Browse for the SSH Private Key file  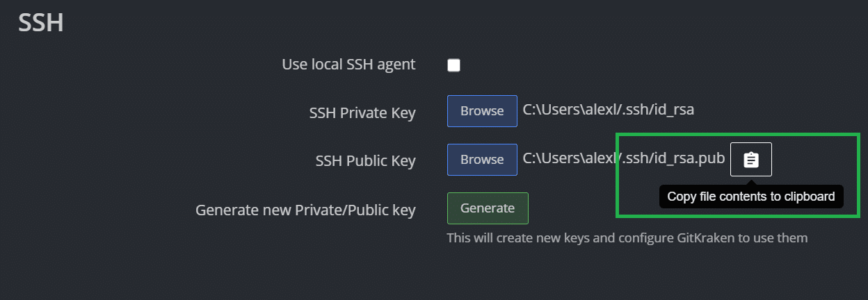pos(482,111)
